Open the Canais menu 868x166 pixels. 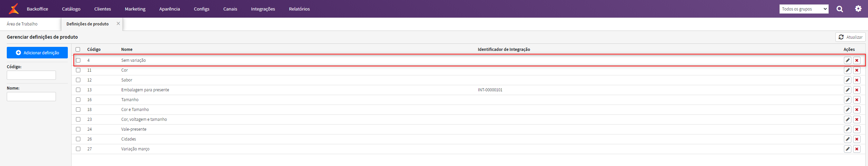click(x=230, y=9)
